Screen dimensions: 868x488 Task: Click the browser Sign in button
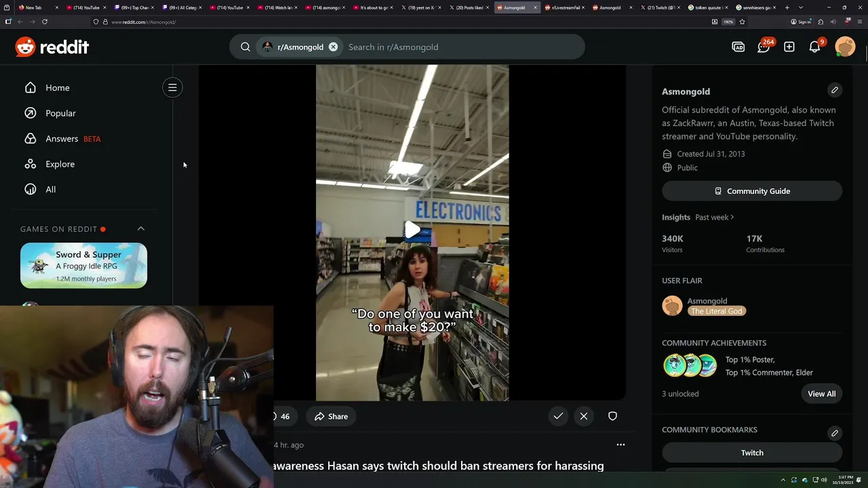point(801,22)
